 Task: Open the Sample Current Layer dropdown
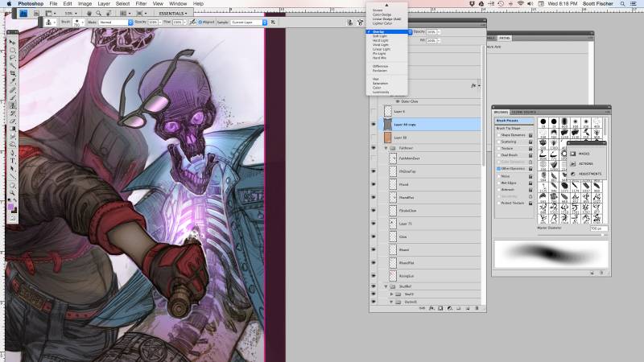click(x=249, y=23)
